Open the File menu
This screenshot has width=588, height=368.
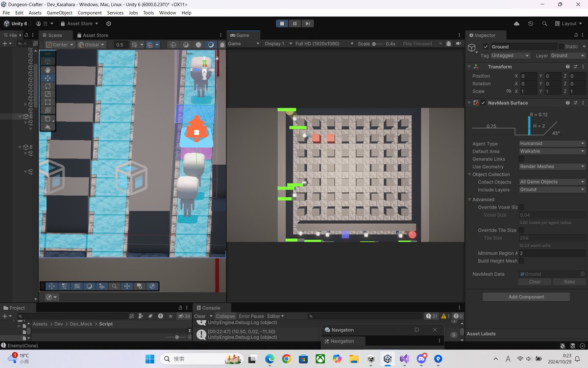[6, 13]
